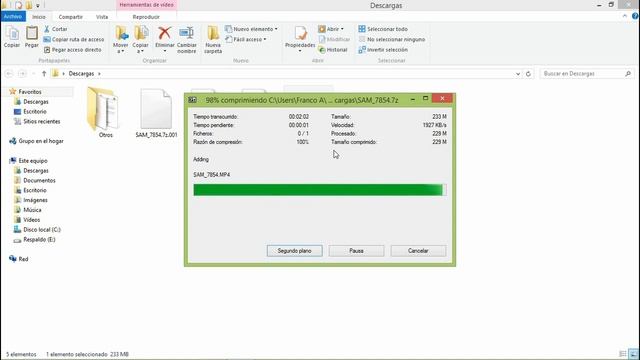Click the forward navigation arrow
640x360 pixels.
[22, 74]
